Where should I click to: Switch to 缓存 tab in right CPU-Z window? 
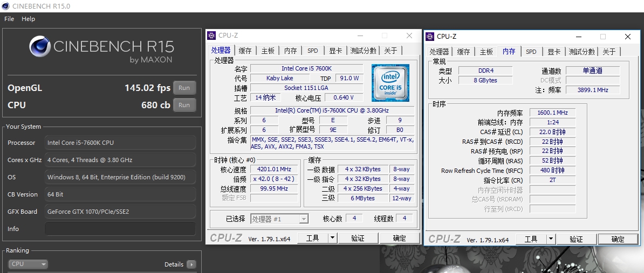tap(464, 52)
